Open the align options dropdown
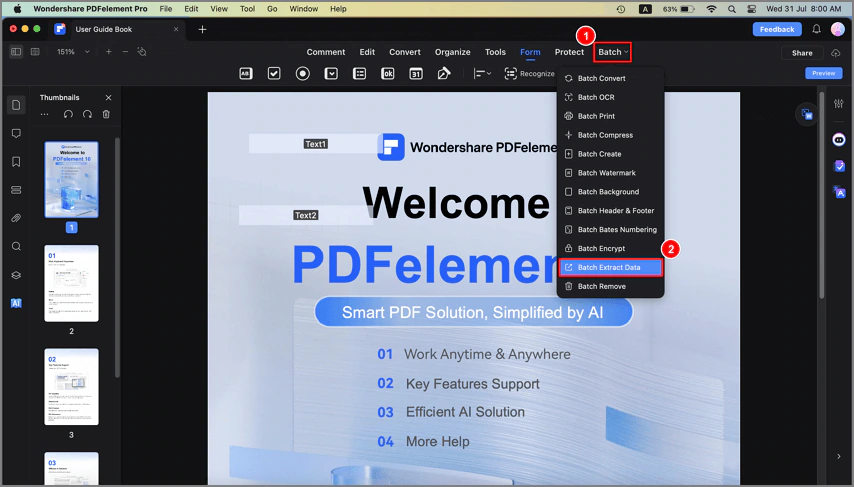854x487 pixels. tap(482, 74)
